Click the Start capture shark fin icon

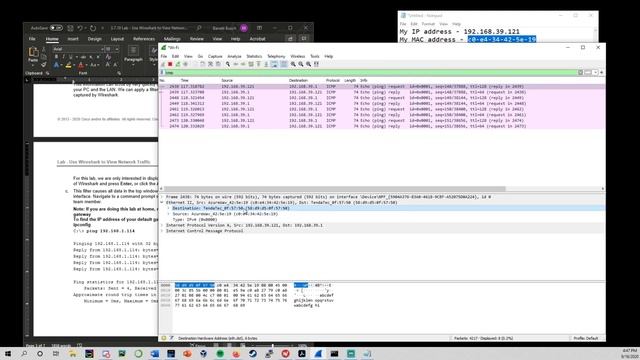[x=163, y=64]
